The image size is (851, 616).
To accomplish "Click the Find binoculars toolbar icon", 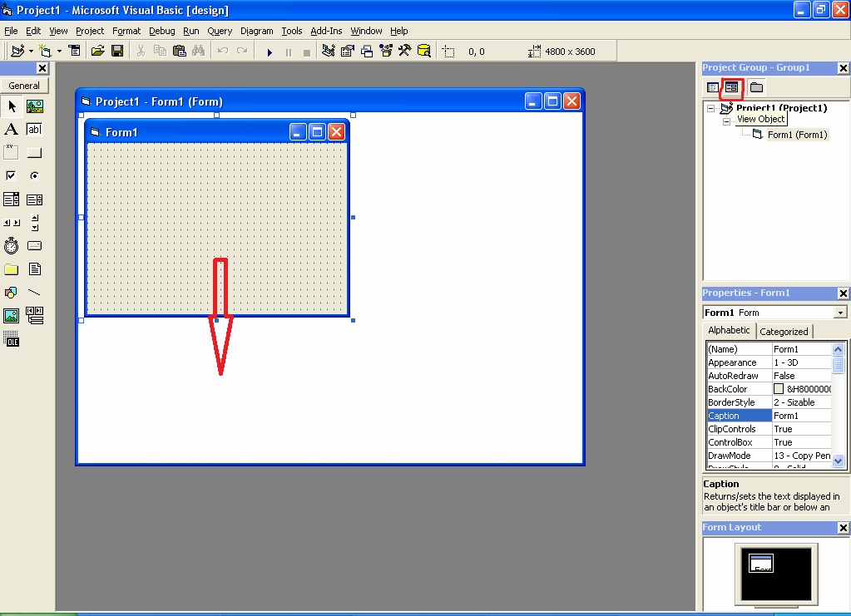I will (x=198, y=51).
